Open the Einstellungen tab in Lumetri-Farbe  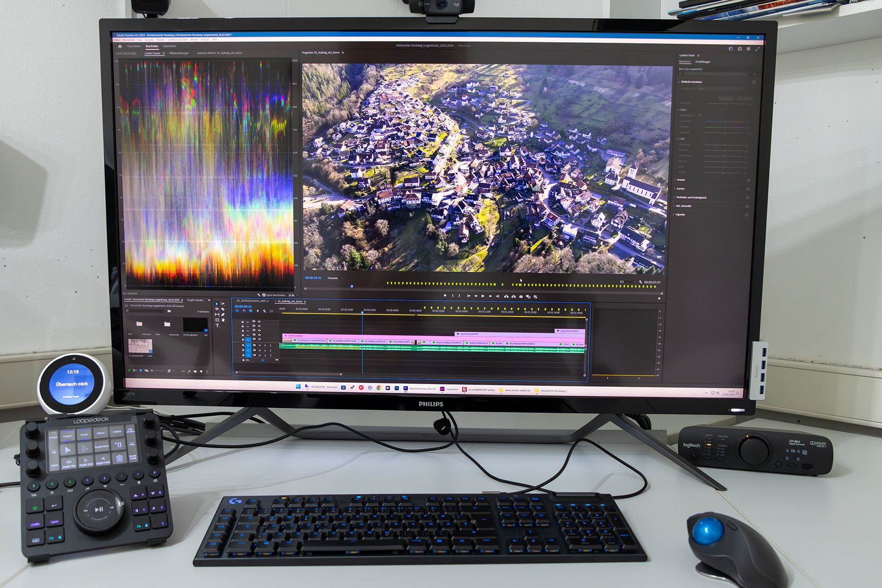[x=702, y=62]
